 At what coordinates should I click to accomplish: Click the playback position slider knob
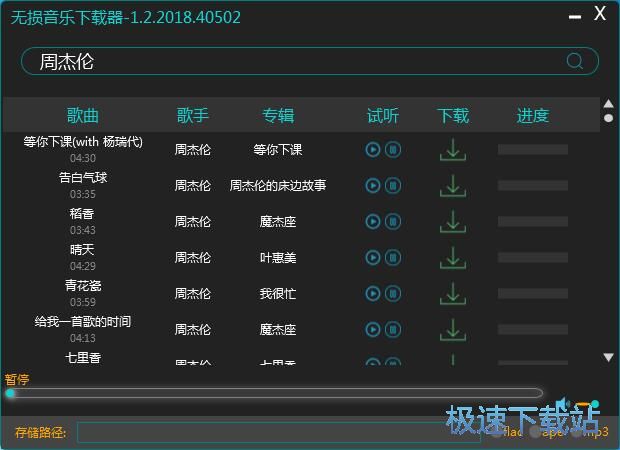(x=11, y=393)
